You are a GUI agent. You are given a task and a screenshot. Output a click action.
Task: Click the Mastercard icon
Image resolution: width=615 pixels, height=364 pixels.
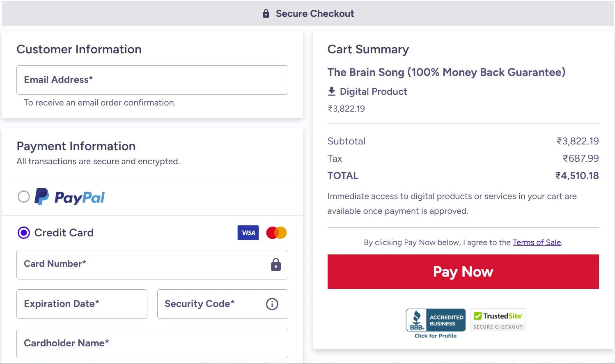(276, 233)
